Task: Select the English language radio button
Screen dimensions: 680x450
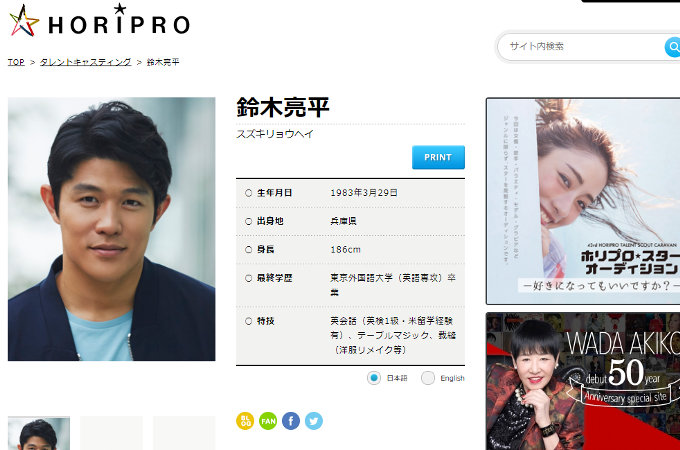Action: click(428, 378)
